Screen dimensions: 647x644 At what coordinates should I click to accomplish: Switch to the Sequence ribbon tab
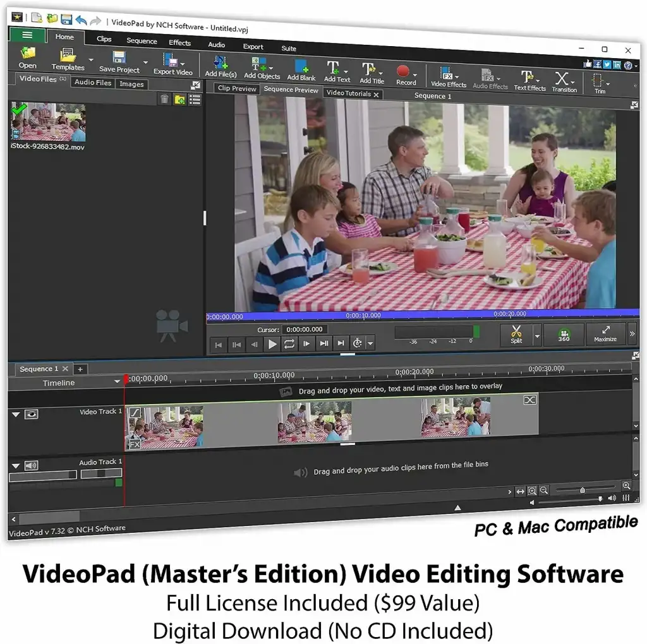142,41
